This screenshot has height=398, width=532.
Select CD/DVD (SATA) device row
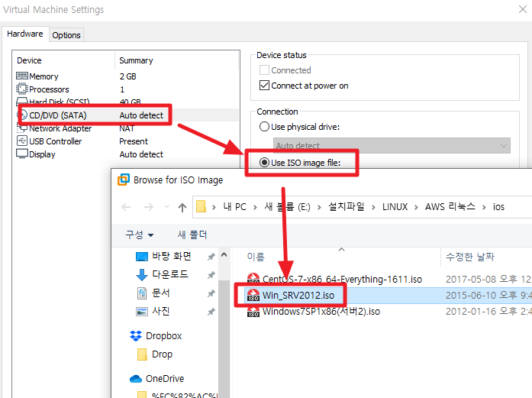pyautogui.click(x=127, y=115)
